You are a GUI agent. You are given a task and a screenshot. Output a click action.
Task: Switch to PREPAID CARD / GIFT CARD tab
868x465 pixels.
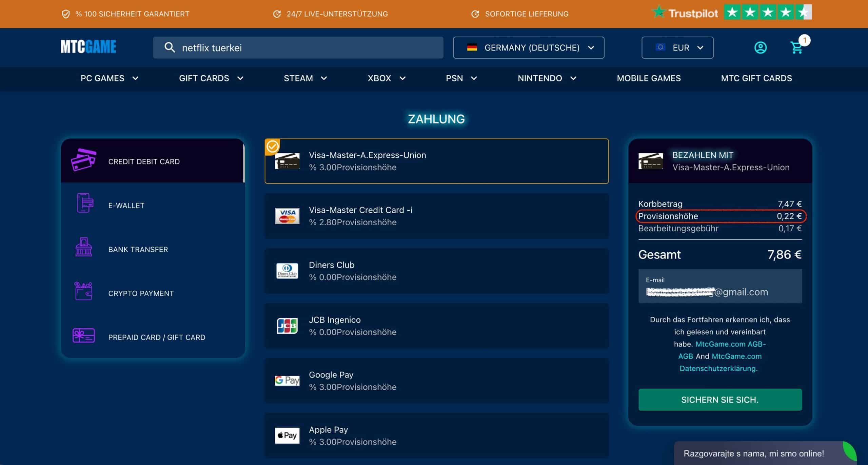pyautogui.click(x=153, y=337)
